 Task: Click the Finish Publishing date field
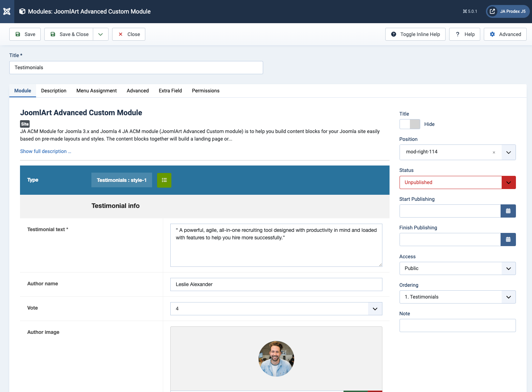[x=450, y=239]
